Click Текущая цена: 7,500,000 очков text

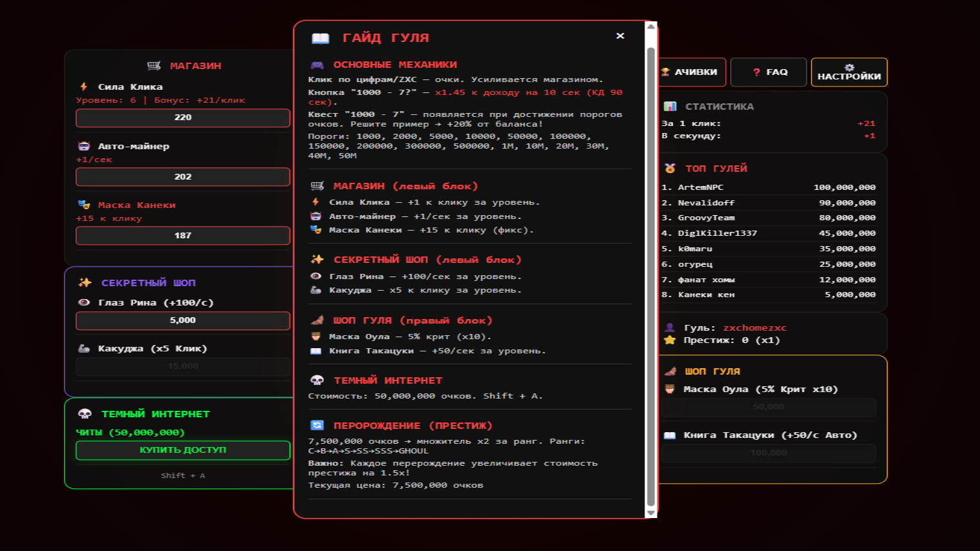396,485
